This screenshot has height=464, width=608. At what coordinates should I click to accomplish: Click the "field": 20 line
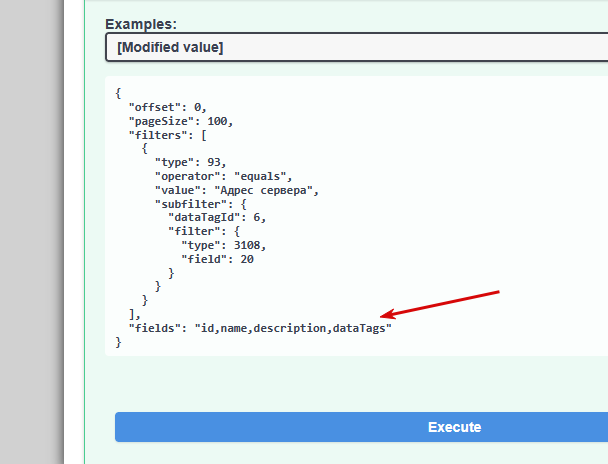click(x=218, y=259)
